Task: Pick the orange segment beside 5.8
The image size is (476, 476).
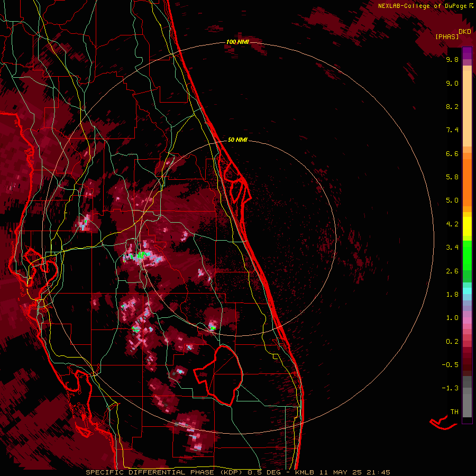Action: click(x=467, y=182)
